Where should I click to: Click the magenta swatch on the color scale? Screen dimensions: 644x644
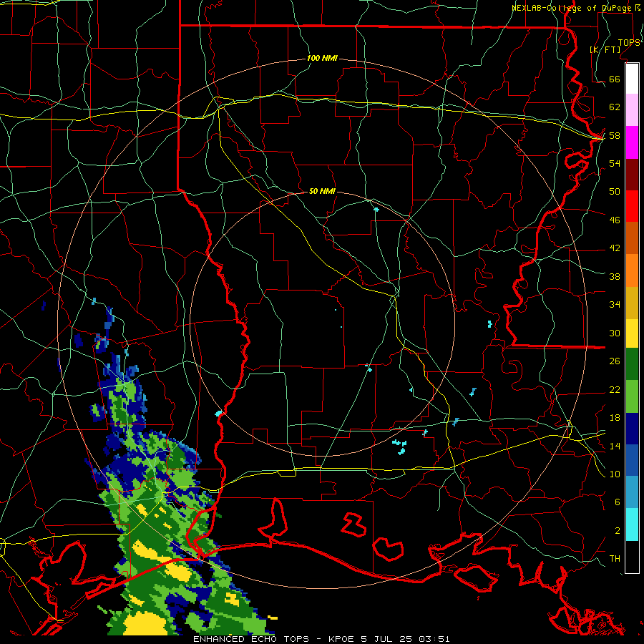pos(632,142)
